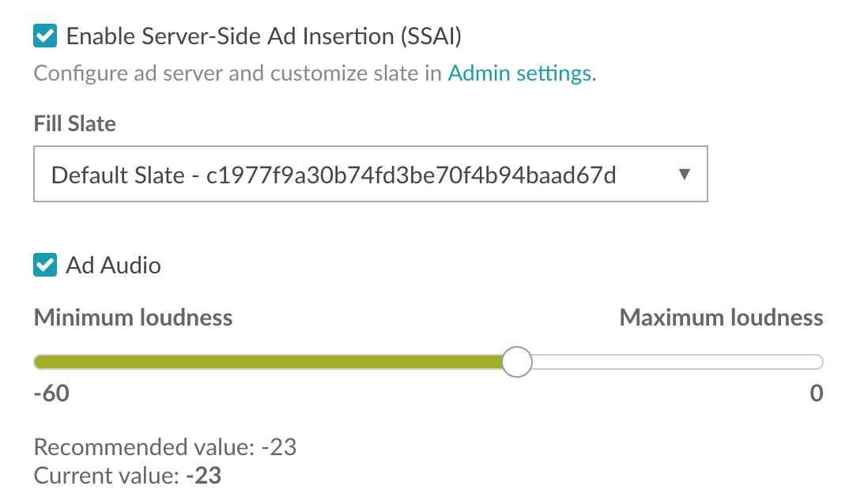
Task: Open the Admin settings link
Action: click(x=522, y=73)
